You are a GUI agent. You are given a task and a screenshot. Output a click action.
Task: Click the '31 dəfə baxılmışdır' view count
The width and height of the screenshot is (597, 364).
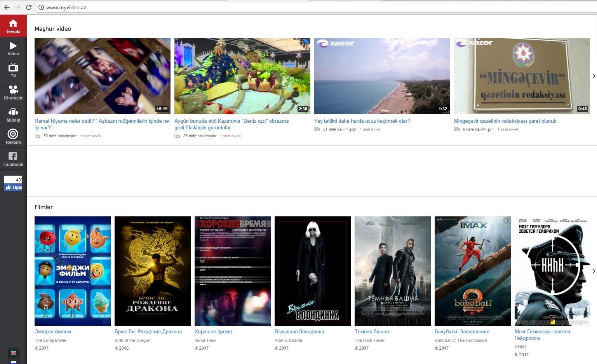(339, 129)
